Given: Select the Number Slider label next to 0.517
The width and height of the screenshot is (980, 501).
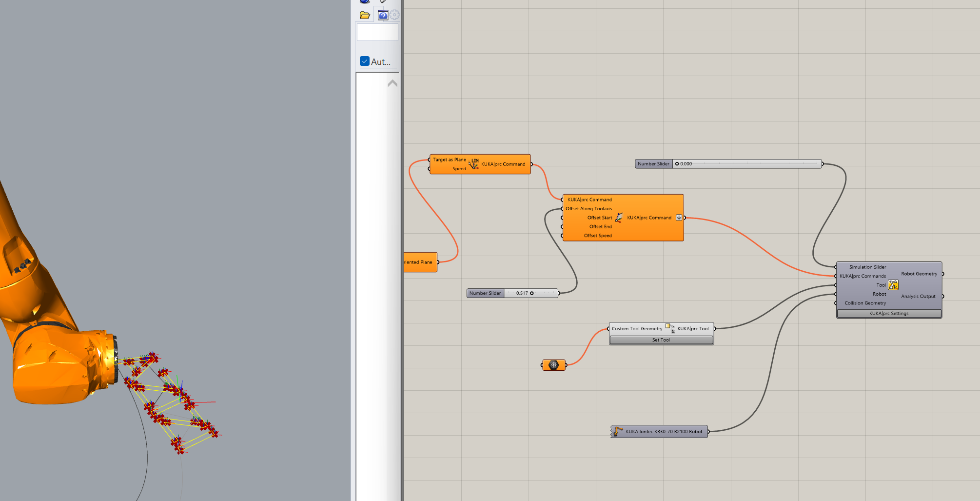Looking at the screenshot, I should [485, 293].
